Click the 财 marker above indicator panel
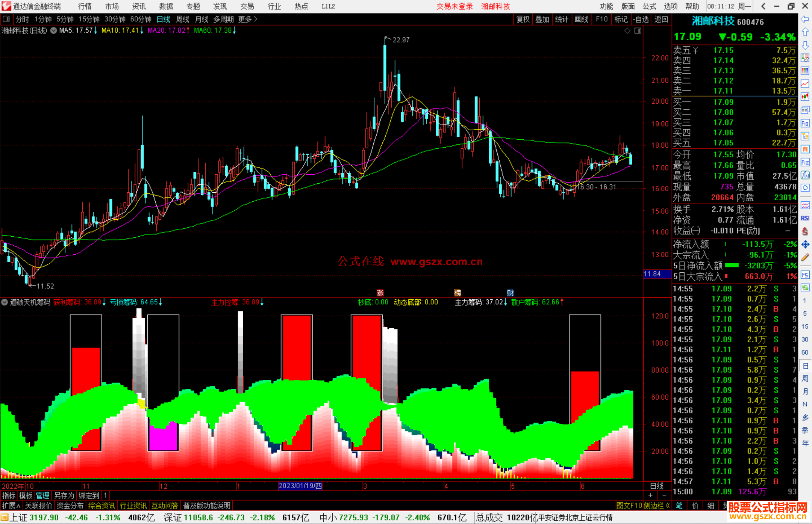The height and width of the screenshot is (524, 812). click(510, 293)
